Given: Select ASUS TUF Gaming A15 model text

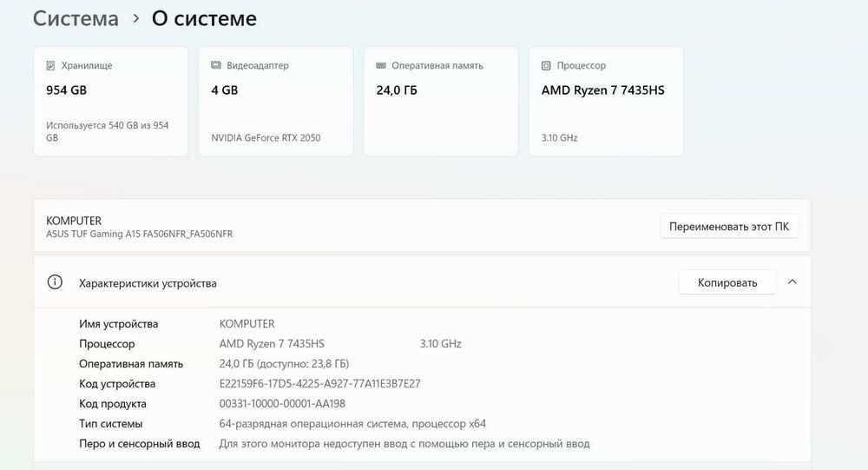Looking at the screenshot, I should (x=140, y=234).
